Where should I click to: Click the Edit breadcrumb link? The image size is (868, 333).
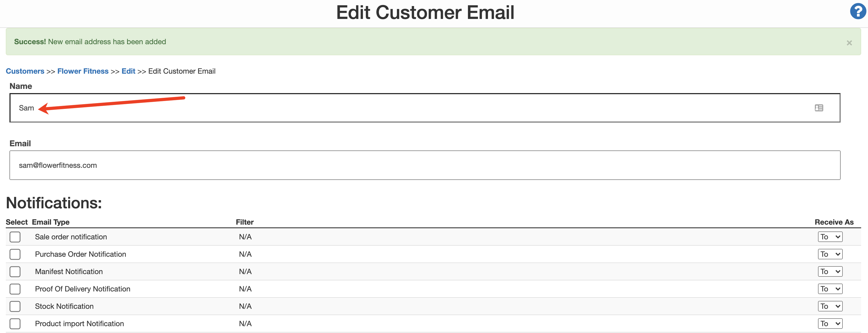128,71
